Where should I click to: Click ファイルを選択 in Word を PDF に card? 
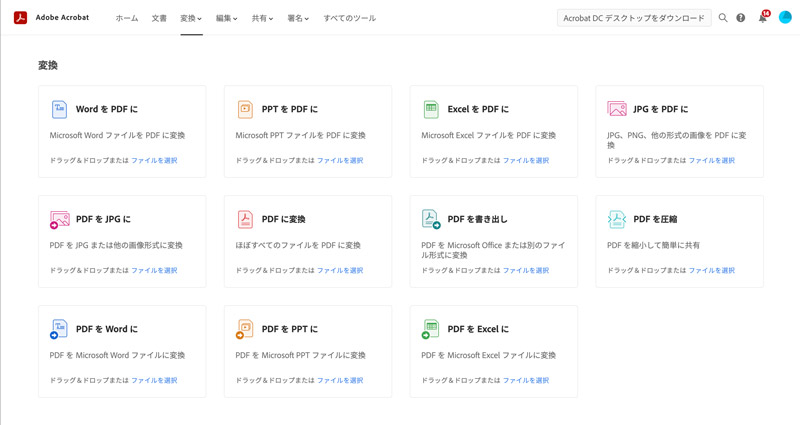click(154, 160)
